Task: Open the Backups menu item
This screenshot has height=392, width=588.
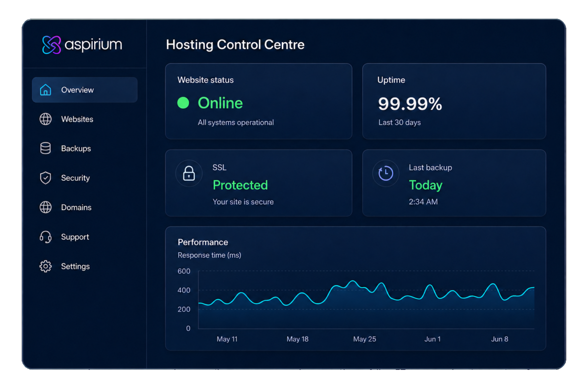Action: click(x=85, y=148)
